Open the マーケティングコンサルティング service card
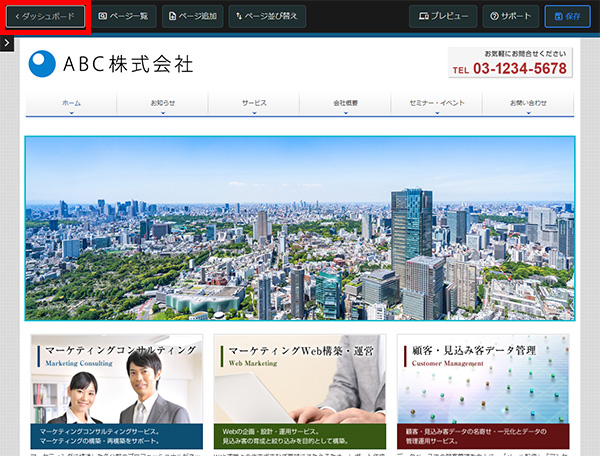 pos(117,391)
